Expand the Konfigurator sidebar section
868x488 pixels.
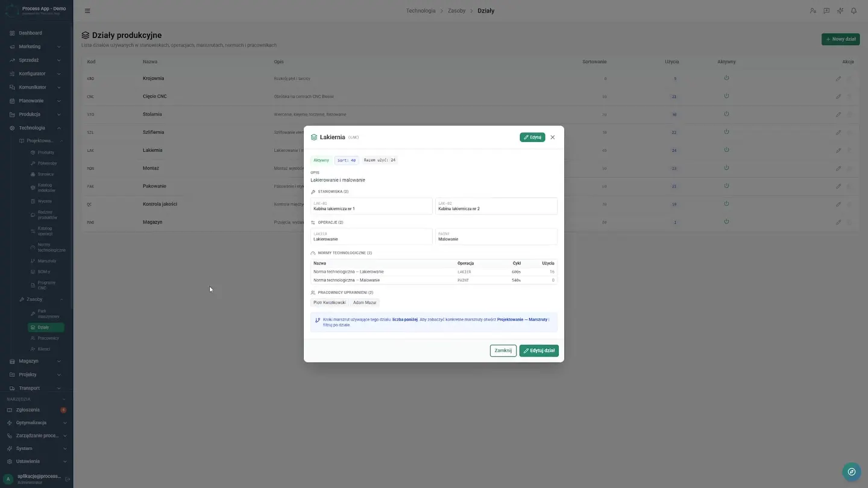point(36,74)
